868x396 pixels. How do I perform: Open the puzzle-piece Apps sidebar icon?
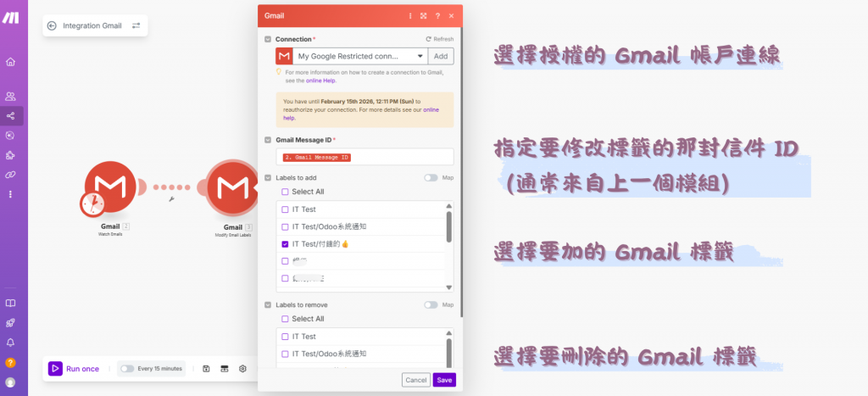(10, 155)
